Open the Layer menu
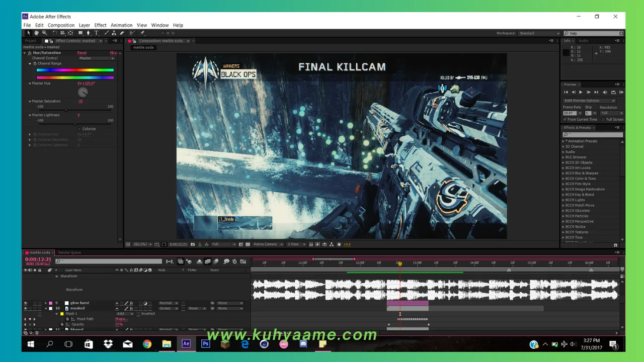The image size is (644, 362). (x=85, y=25)
